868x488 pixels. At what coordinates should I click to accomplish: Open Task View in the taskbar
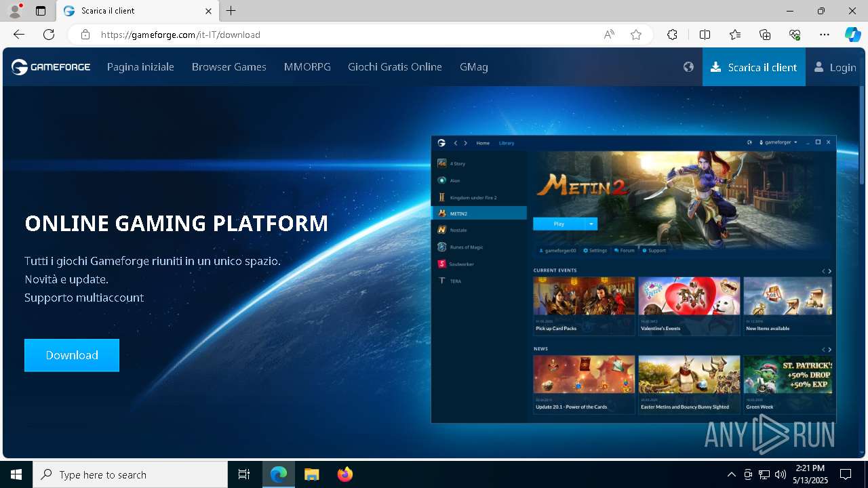(244, 474)
